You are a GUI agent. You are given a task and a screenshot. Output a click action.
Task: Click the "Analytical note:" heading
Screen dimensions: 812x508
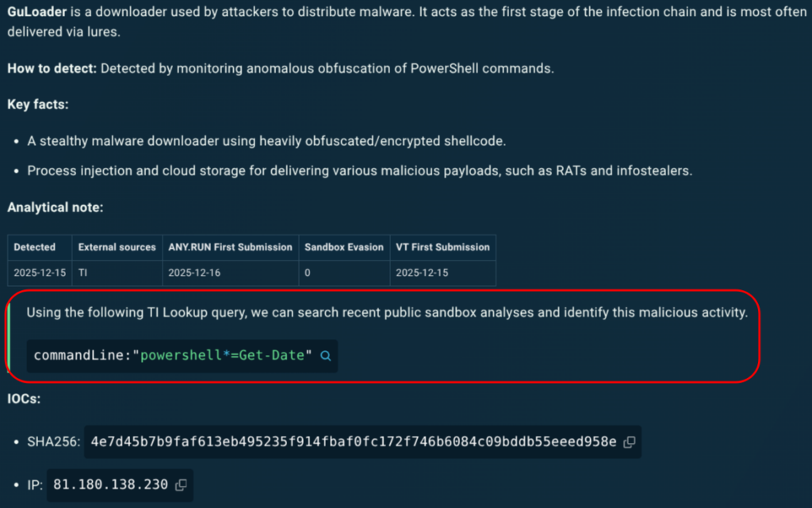pyautogui.click(x=55, y=207)
